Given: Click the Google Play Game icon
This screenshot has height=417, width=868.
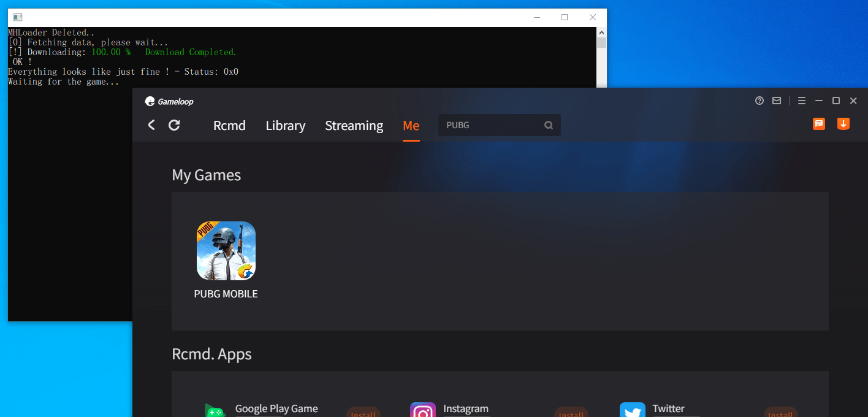Looking at the screenshot, I should [x=215, y=410].
